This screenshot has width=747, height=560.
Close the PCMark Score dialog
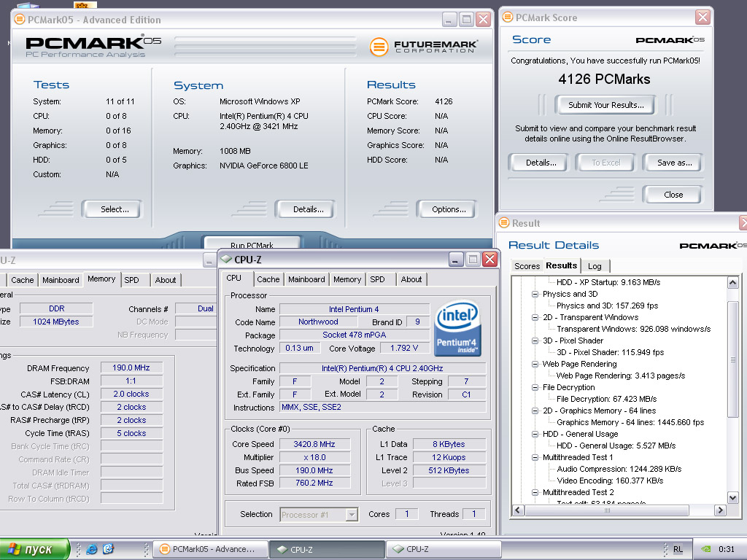point(703,17)
